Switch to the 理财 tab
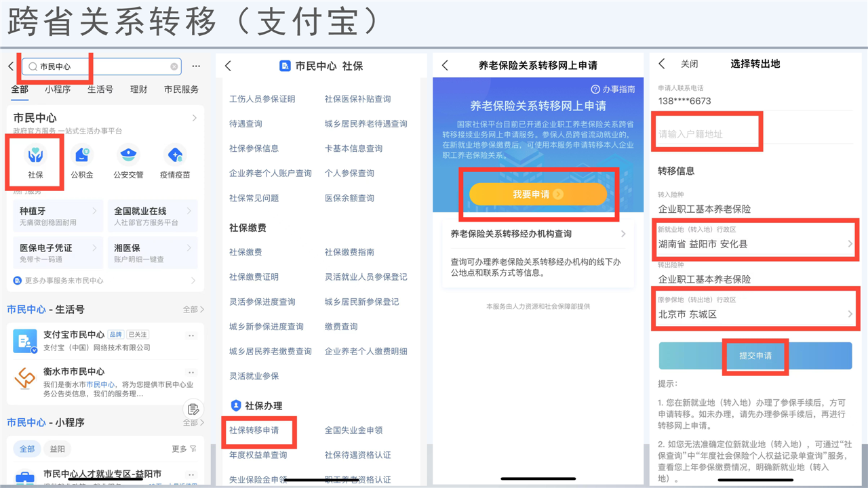This screenshot has width=868, height=488. (138, 89)
